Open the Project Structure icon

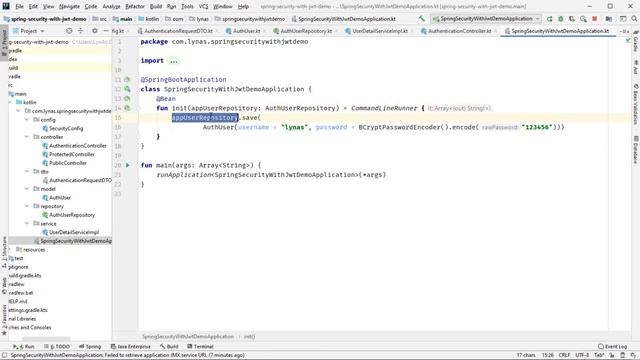point(609,19)
